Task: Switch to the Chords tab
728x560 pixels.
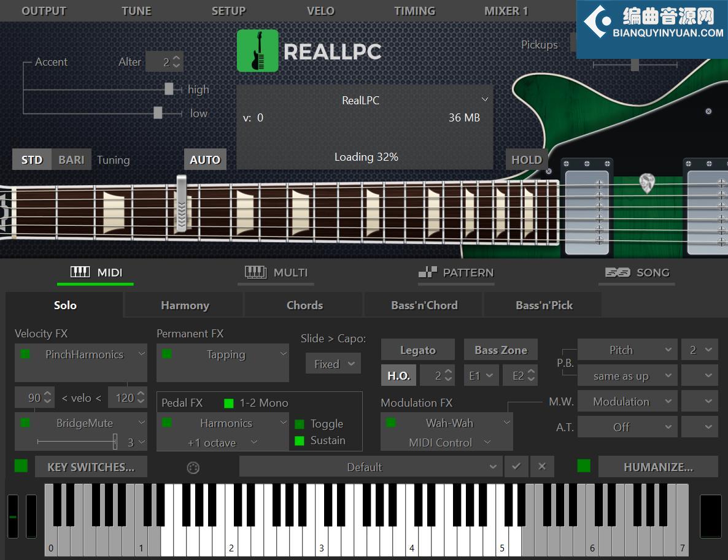Action: [304, 305]
